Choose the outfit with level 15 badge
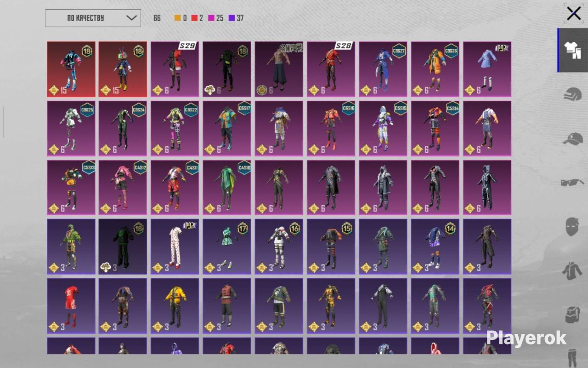 click(331, 247)
